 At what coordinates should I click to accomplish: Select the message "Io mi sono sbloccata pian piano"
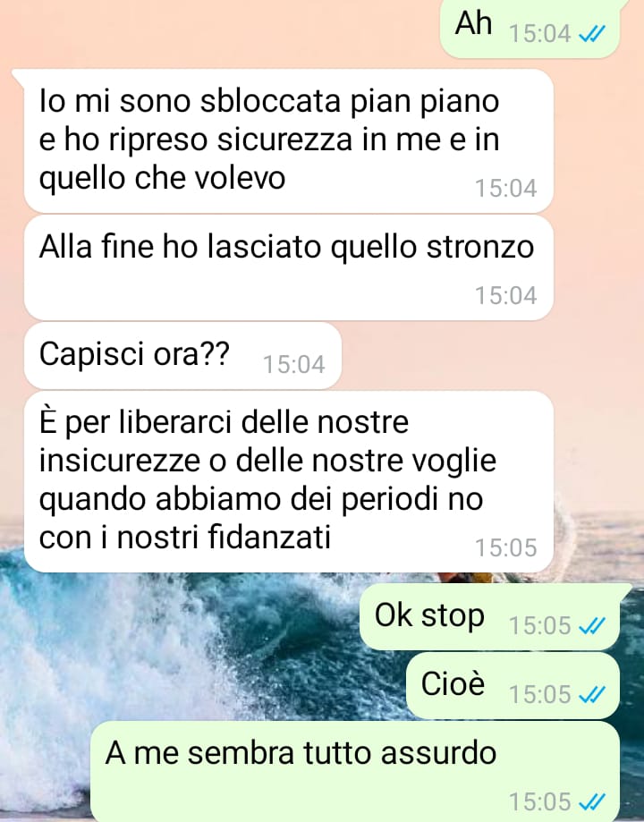(x=288, y=140)
